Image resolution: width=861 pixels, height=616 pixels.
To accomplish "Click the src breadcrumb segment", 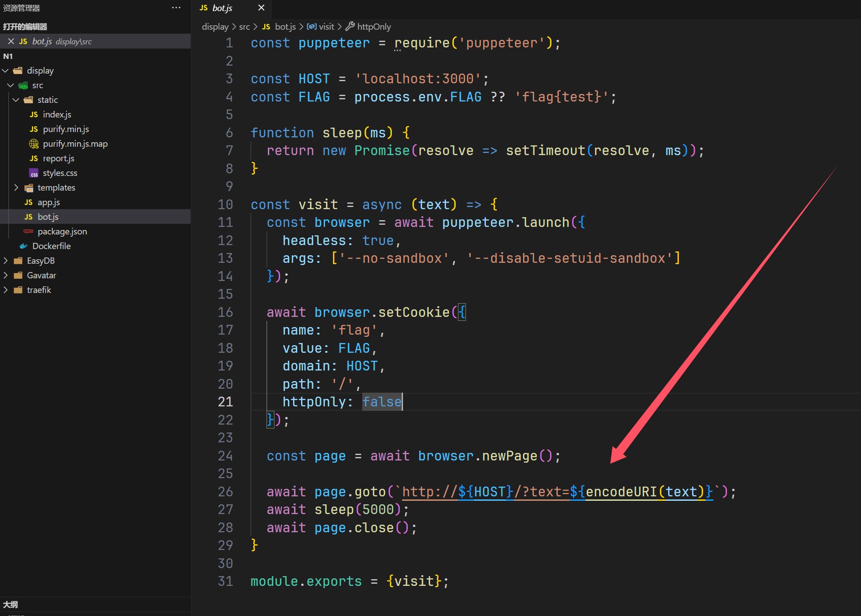I will 244,27.
